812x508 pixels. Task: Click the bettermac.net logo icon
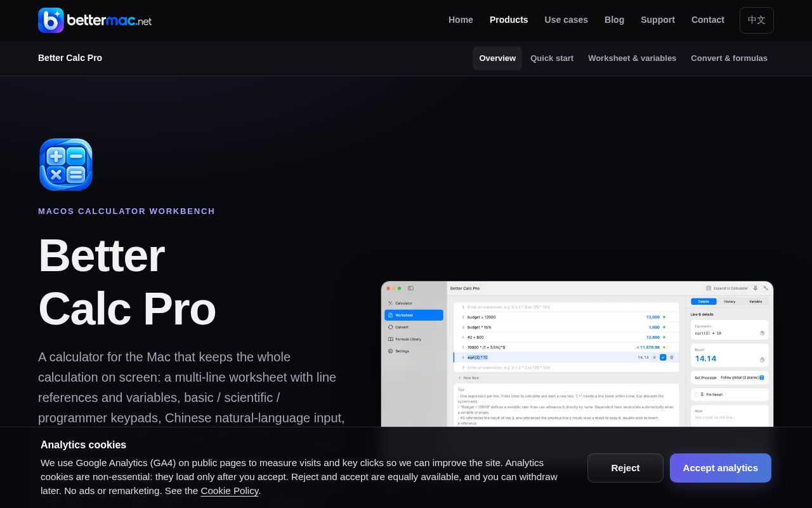tap(51, 20)
